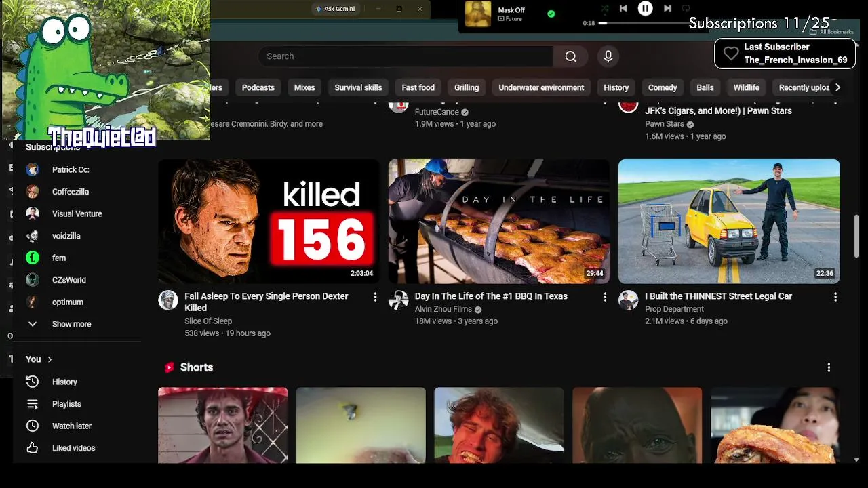
Task: Open more options for the Dexter video
Action: pos(375,297)
